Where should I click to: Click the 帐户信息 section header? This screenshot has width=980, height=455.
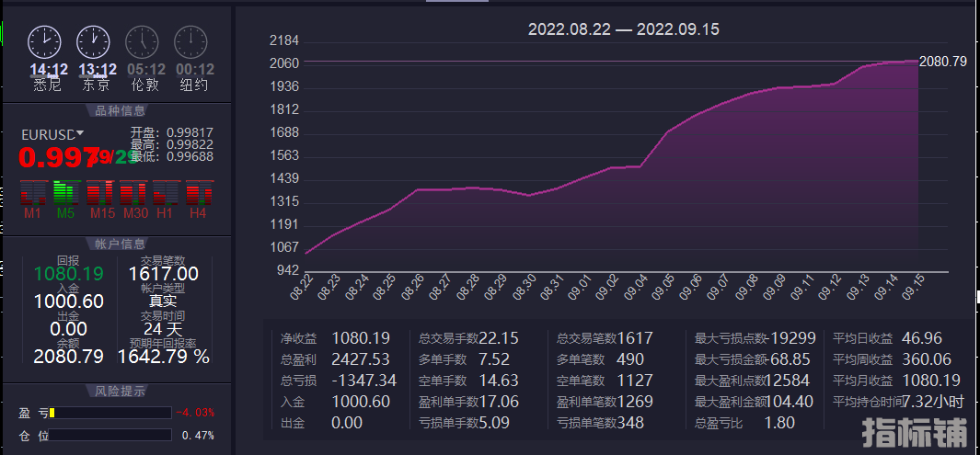coord(120,244)
